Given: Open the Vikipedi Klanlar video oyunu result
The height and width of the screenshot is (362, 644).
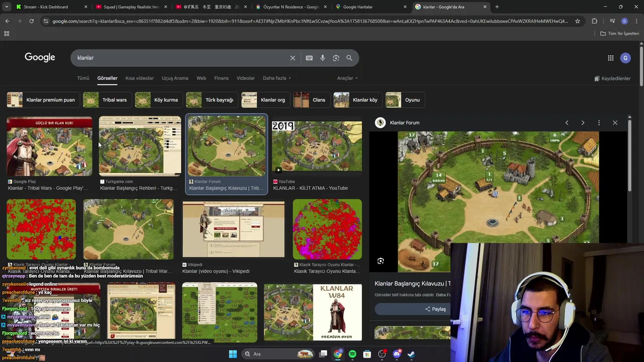Looking at the screenshot, I should click(x=233, y=229).
